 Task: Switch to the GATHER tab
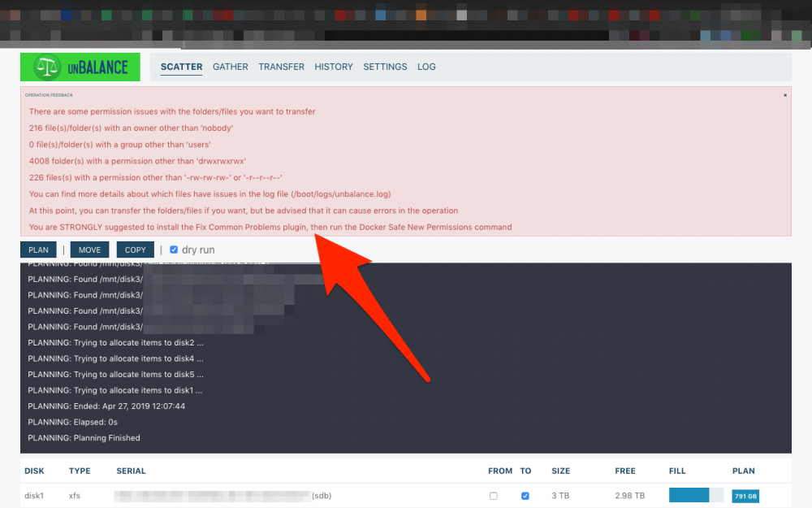point(231,67)
